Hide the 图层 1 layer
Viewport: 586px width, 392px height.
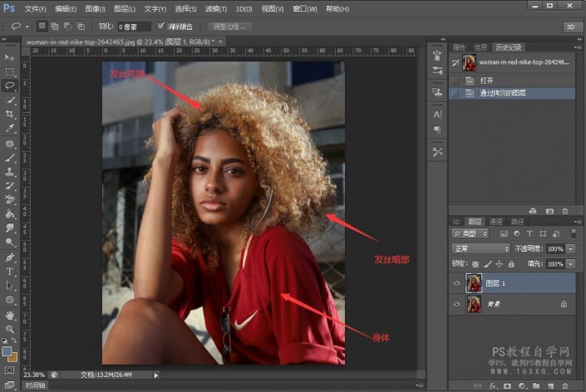pyautogui.click(x=456, y=283)
